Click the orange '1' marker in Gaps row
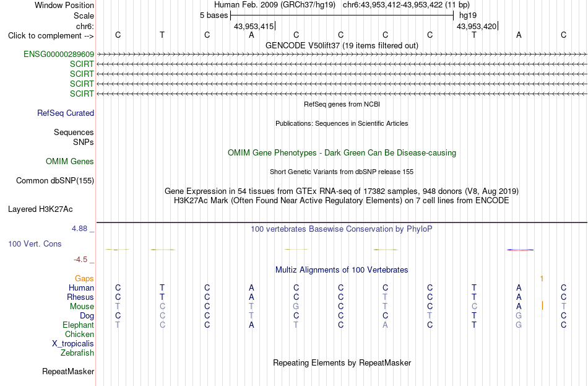 pyautogui.click(x=542, y=279)
